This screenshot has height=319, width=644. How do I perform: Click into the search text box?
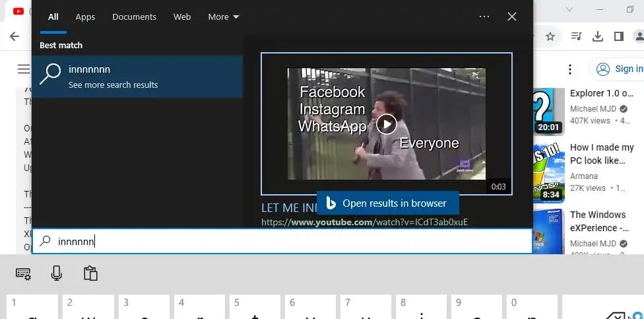[x=282, y=241]
